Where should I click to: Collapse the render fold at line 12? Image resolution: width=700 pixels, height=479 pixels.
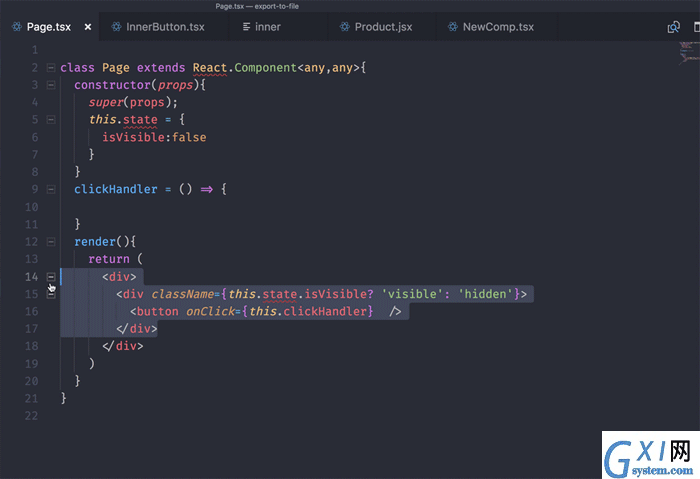[51, 242]
